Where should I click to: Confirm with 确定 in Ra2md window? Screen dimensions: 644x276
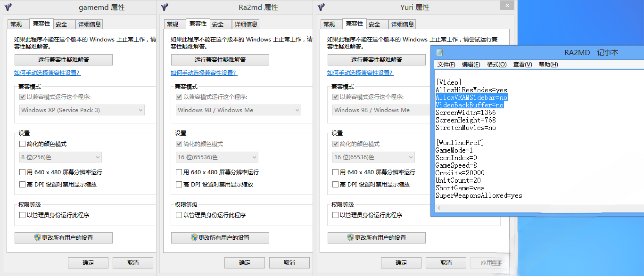click(x=245, y=263)
